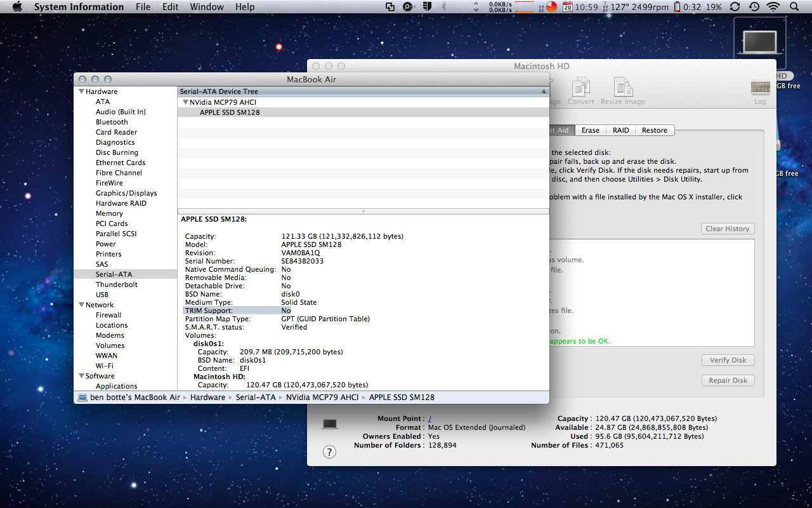Collapse the Network section triangle
Screen dimensions: 812x508
pos(81,305)
